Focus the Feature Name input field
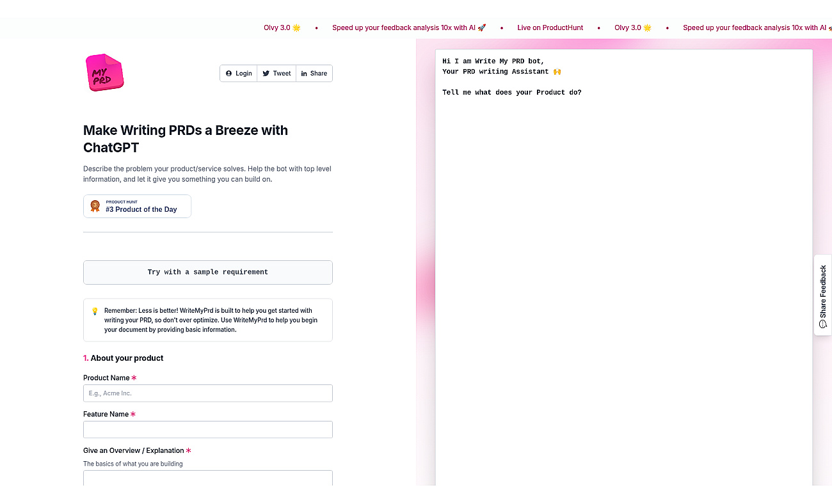 click(x=208, y=430)
